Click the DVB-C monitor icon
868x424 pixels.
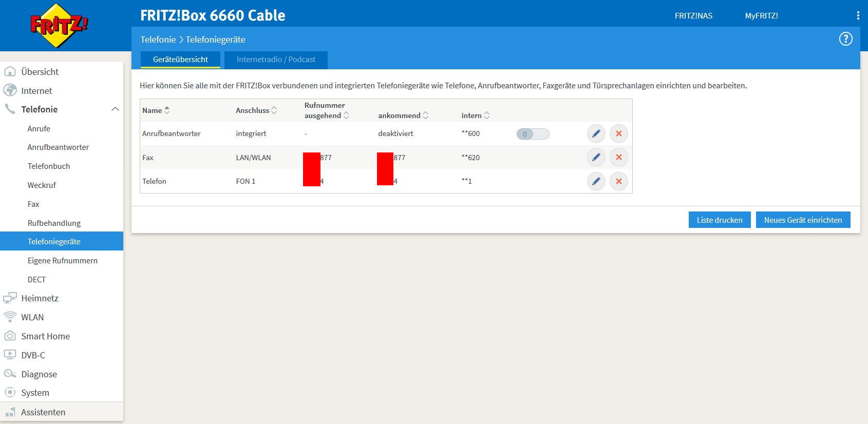coord(10,355)
